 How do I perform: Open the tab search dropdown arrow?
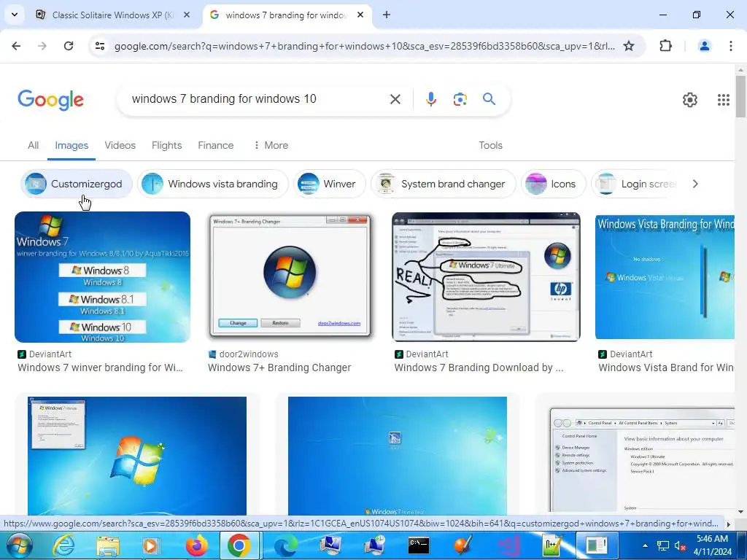tap(15, 15)
